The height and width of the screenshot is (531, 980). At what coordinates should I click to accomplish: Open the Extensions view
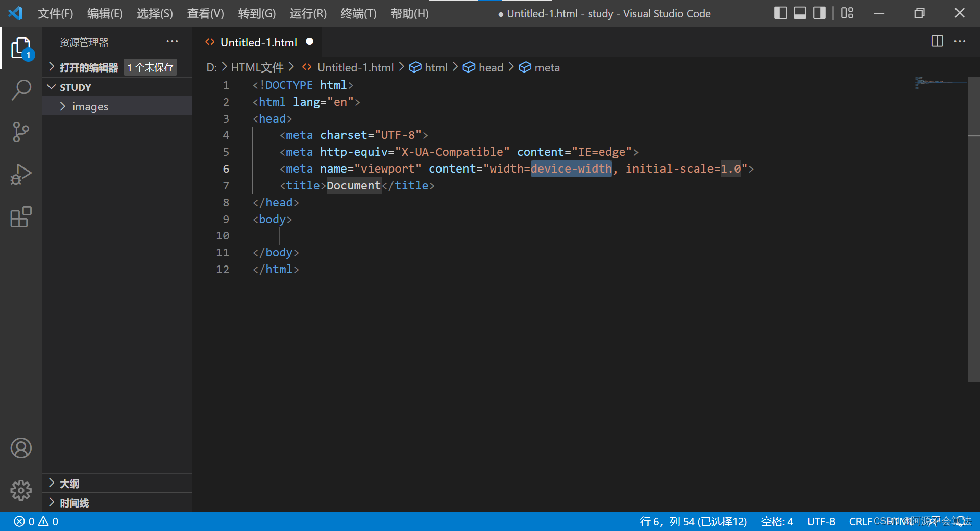21,217
